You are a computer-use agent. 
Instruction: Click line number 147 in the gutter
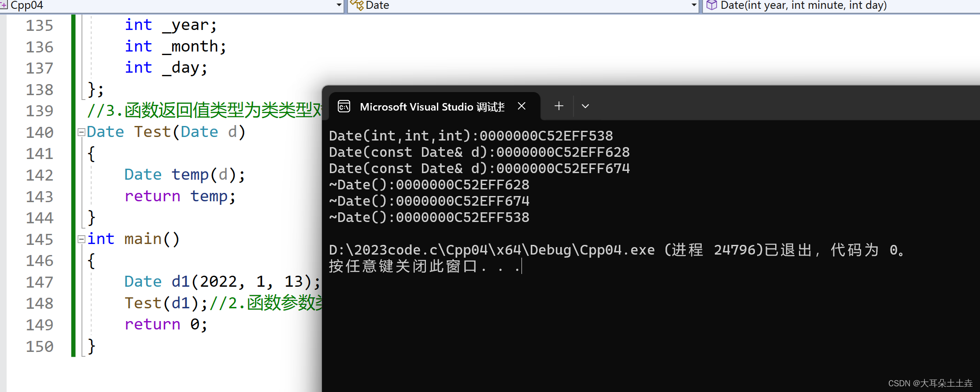click(40, 282)
